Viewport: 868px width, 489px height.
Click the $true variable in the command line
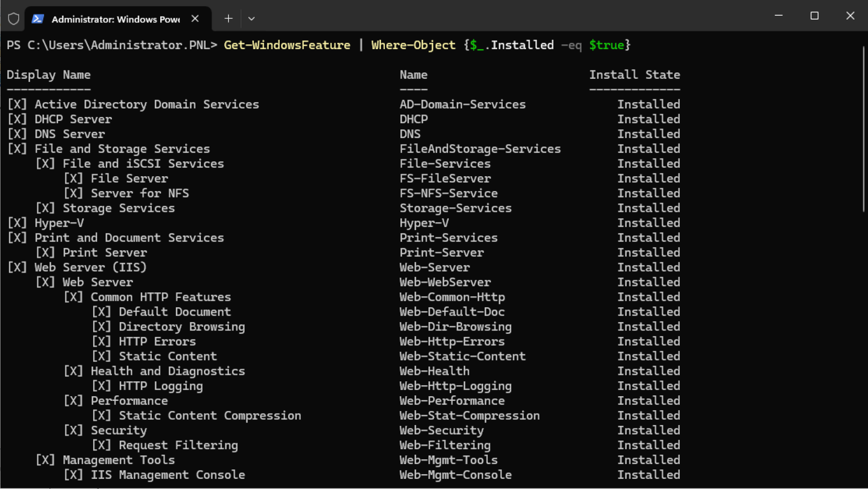pyautogui.click(x=605, y=45)
